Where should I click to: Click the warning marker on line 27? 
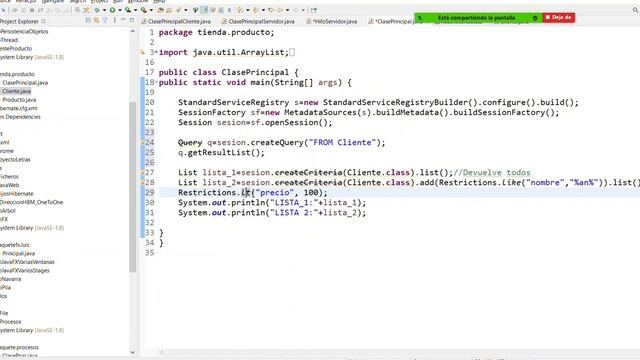[x=142, y=173]
